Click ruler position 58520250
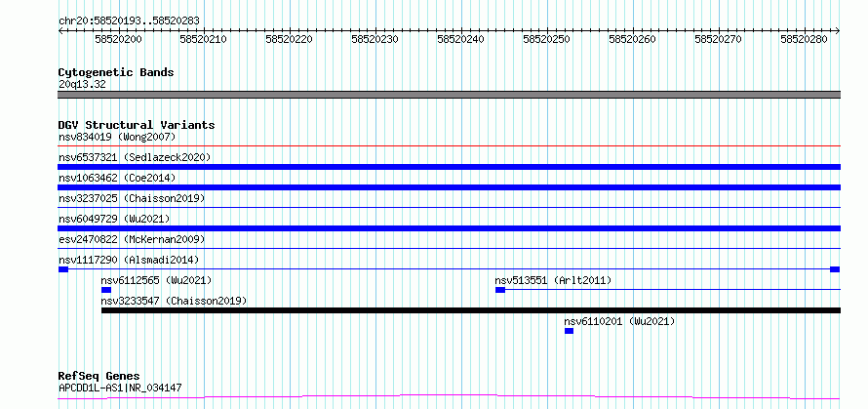The height and width of the screenshot is (409, 868). 546,39
